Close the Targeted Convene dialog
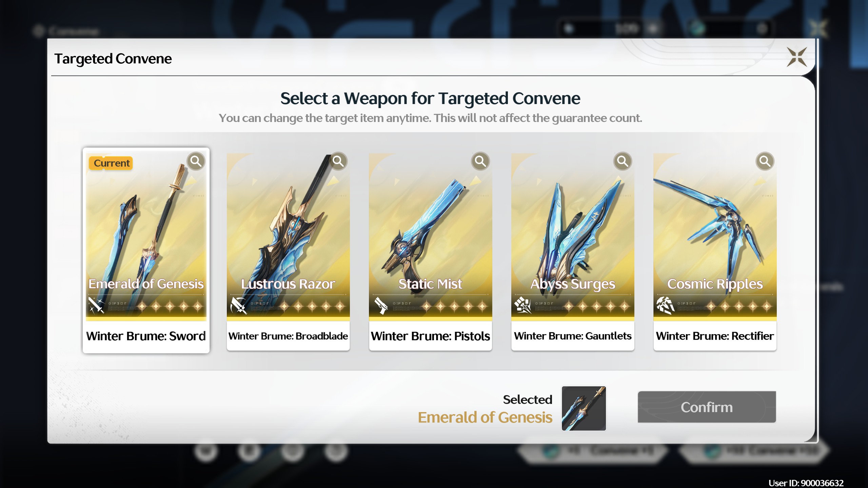Image resolution: width=868 pixels, height=488 pixels. [x=796, y=57]
